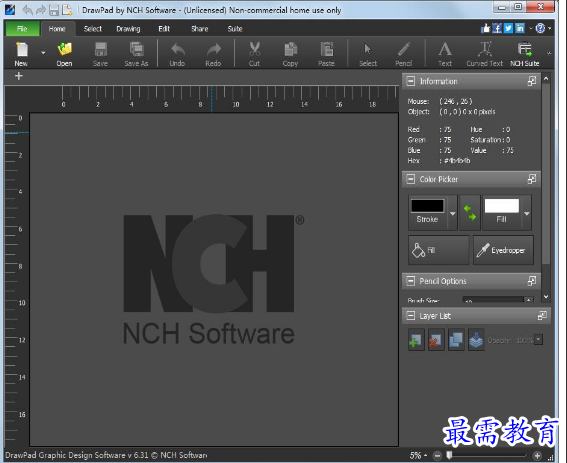Expand toolbar overflow chevron

549,53
